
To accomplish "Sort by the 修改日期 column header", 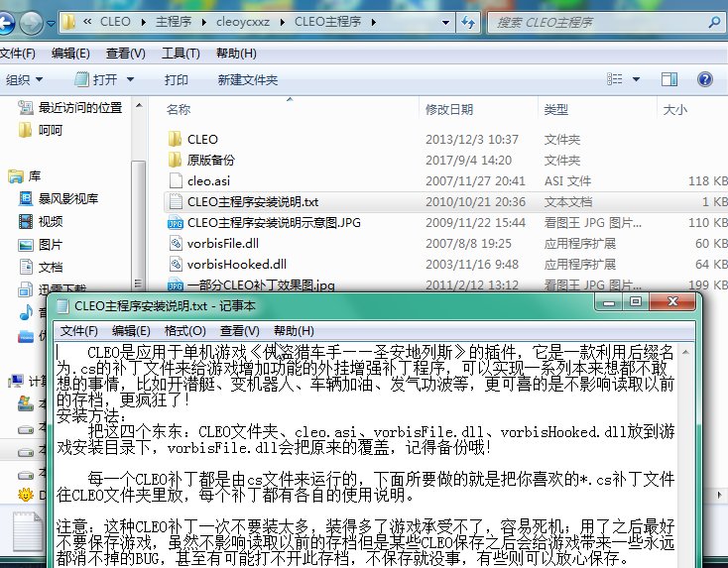I will click(x=449, y=109).
